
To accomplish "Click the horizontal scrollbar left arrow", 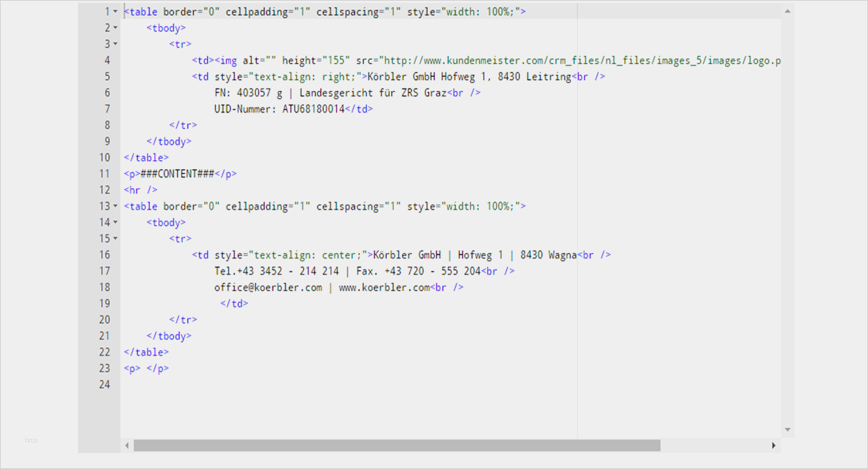I will click(127, 445).
